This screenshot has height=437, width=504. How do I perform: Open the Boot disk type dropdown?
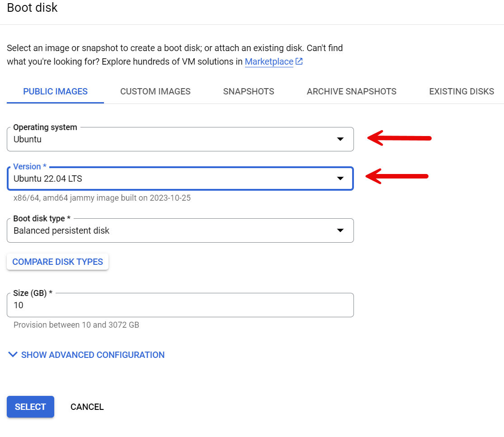(180, 230)
